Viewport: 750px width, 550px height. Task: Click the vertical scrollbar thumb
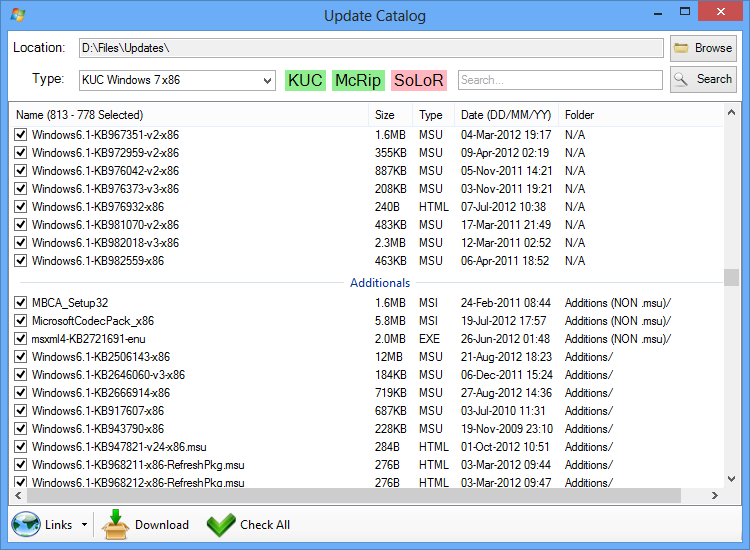[731, 277]
